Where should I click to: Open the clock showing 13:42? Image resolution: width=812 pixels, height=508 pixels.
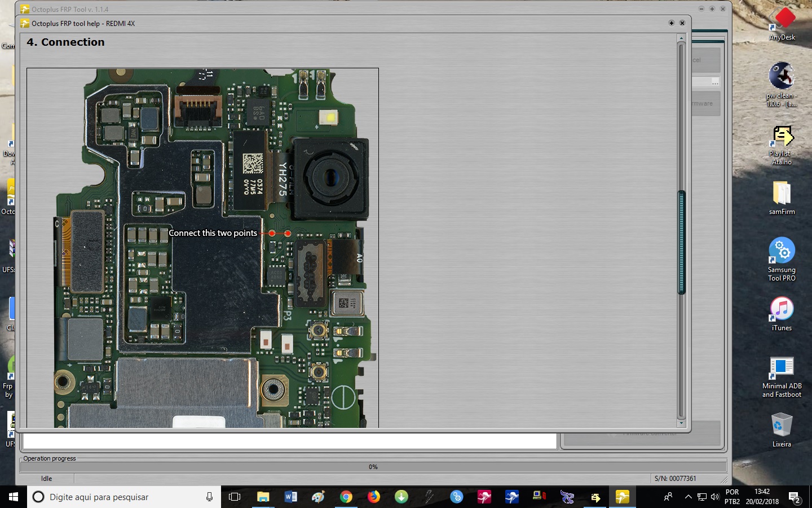pyautogui.click(x=762, y=497)
